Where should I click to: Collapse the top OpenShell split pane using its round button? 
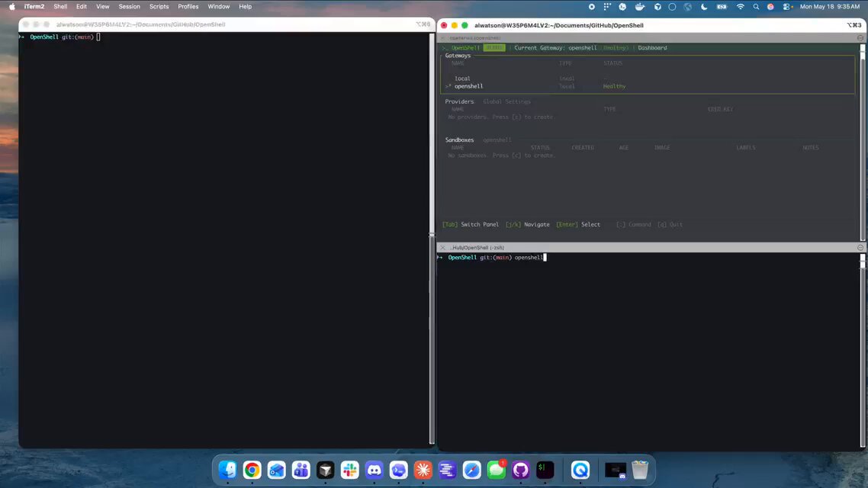(860, 37)
